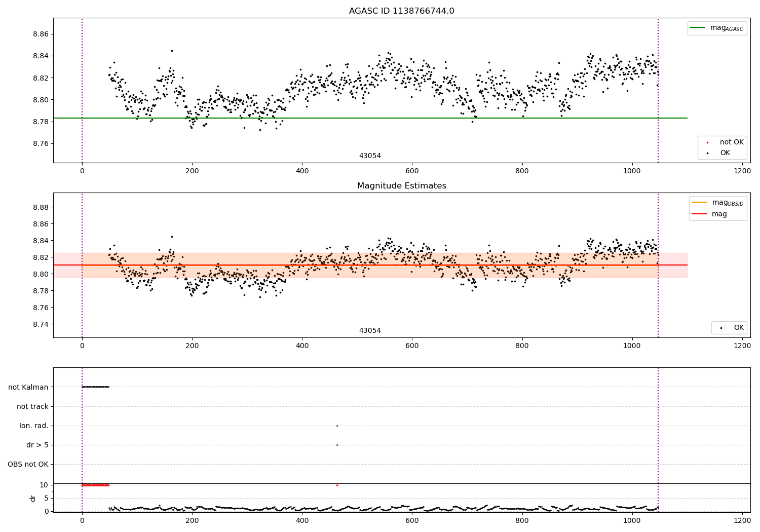Click the 8.80 y-tick in top plot
760x532 pixels.
[x=41, y=100]
